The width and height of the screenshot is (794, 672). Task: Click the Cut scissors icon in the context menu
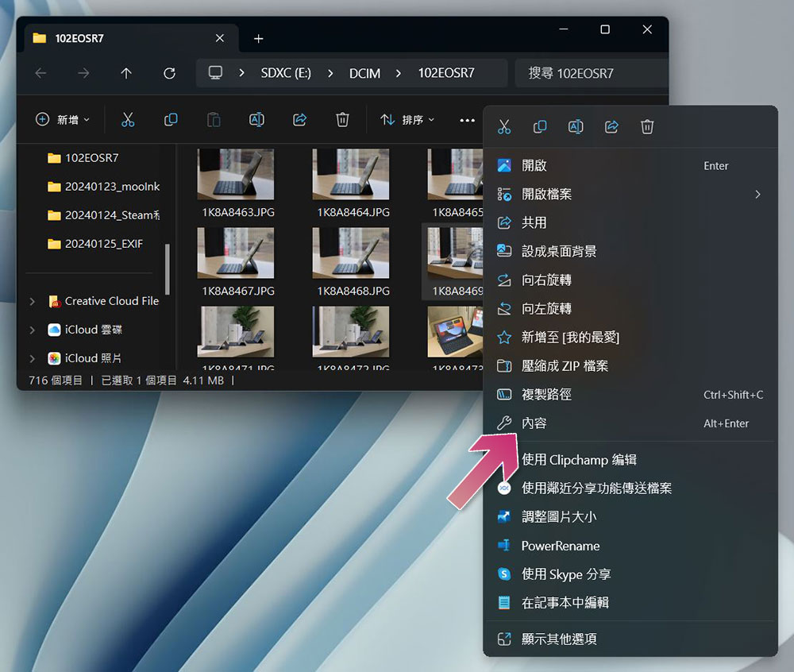[x=504, y=126]
